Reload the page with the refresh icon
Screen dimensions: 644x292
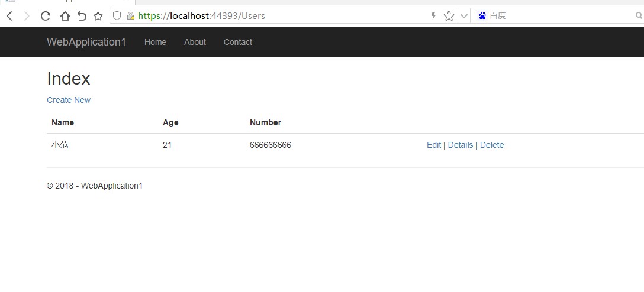(x=45, y=16)
